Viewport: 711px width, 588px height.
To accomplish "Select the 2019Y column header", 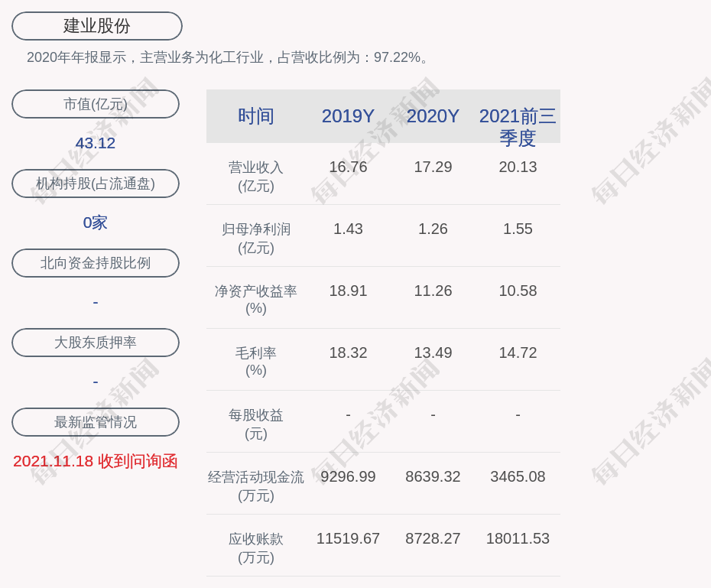I will click(x=348, y=116).
